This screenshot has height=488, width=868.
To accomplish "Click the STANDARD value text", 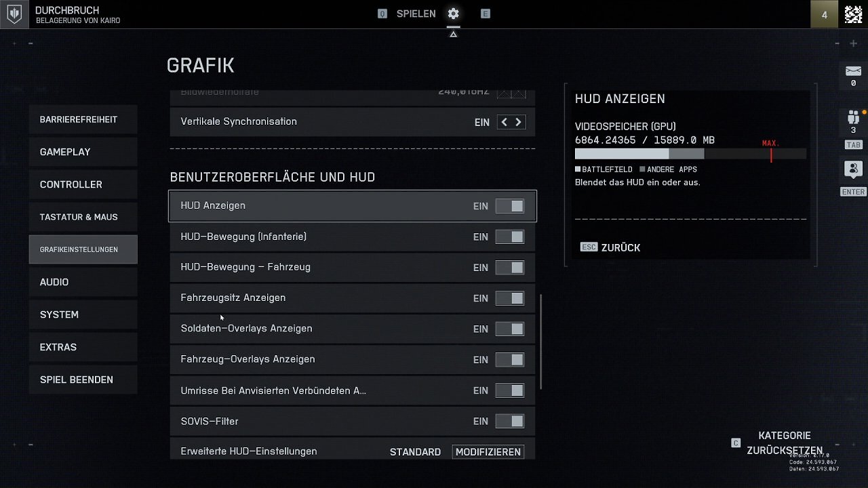I will point(415,451).
